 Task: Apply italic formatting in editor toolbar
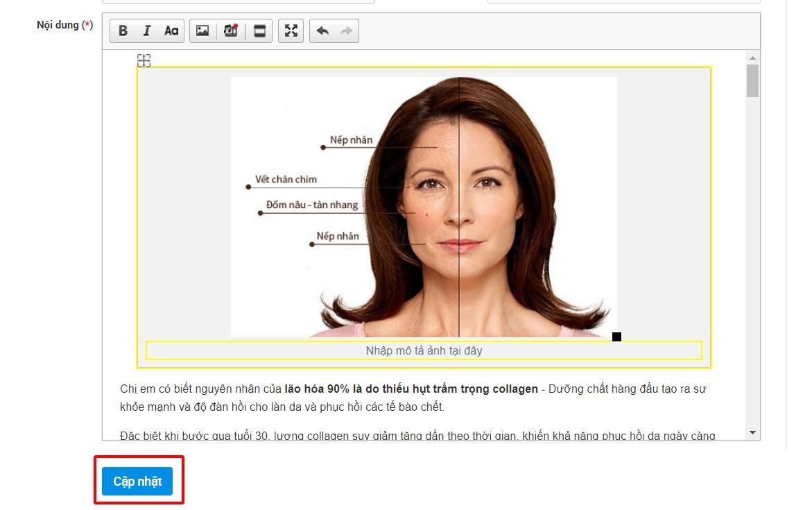pyautogui.click(x=146, y=31)
